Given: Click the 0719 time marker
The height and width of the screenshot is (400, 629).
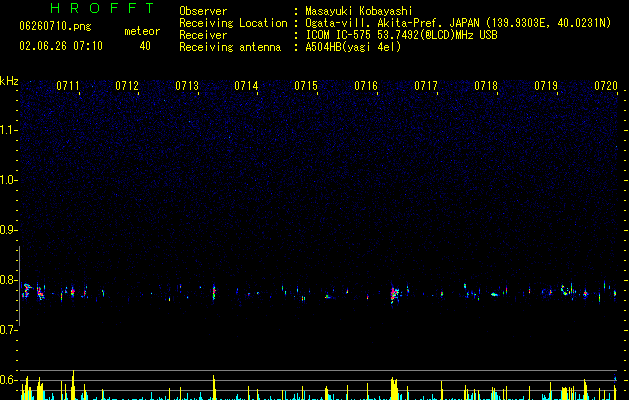Looking at the screenshot, I should [x=546, y=86].
